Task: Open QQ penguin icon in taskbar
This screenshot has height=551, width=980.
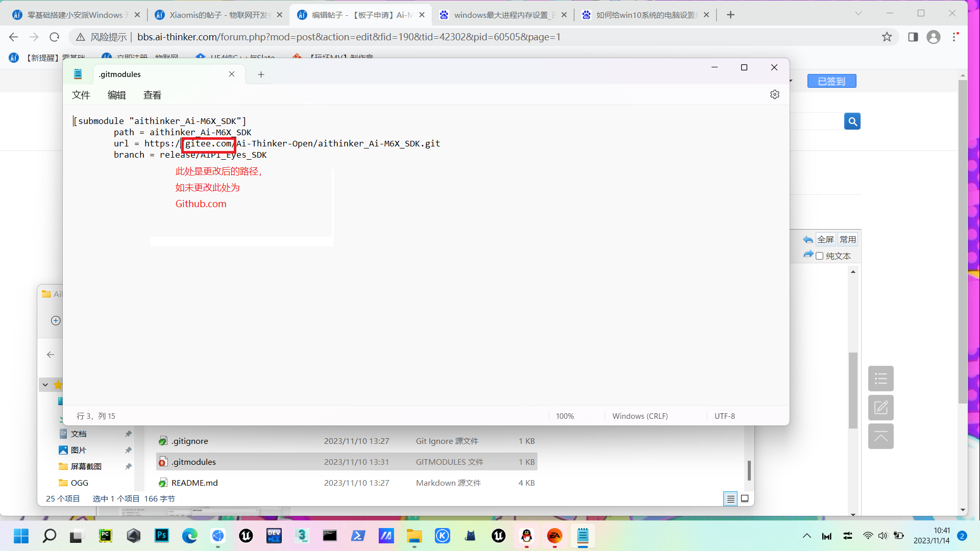Action: (x=527, y=536)
